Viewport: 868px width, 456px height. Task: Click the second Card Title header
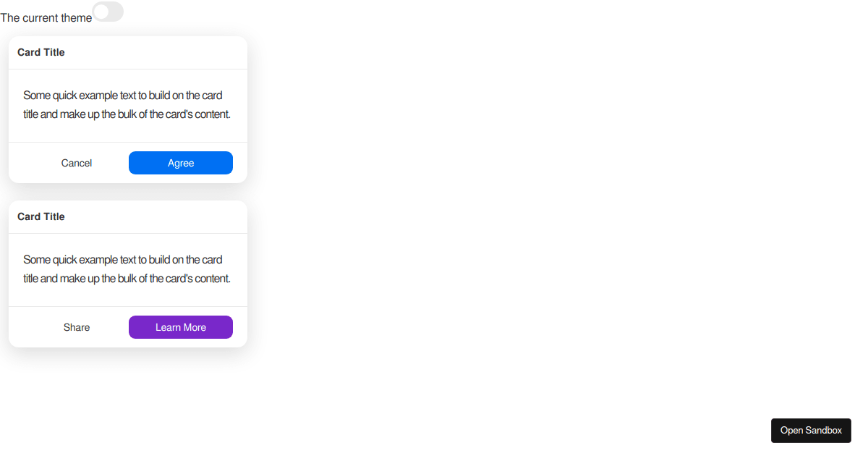(x=41, y=216)
